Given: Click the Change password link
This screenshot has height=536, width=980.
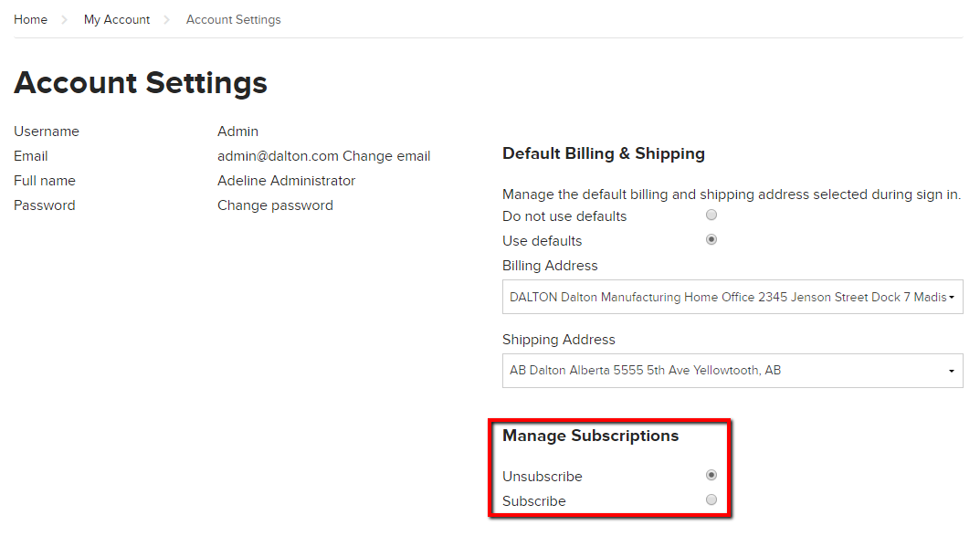Looking at the screenshot, I should [275, 205].
